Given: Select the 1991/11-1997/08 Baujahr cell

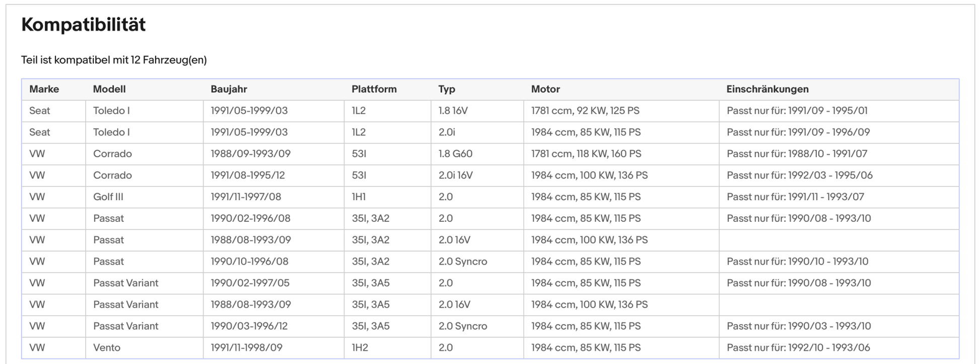Looking at the screenshot, I should pyautogui.click(x=246, y=197).
